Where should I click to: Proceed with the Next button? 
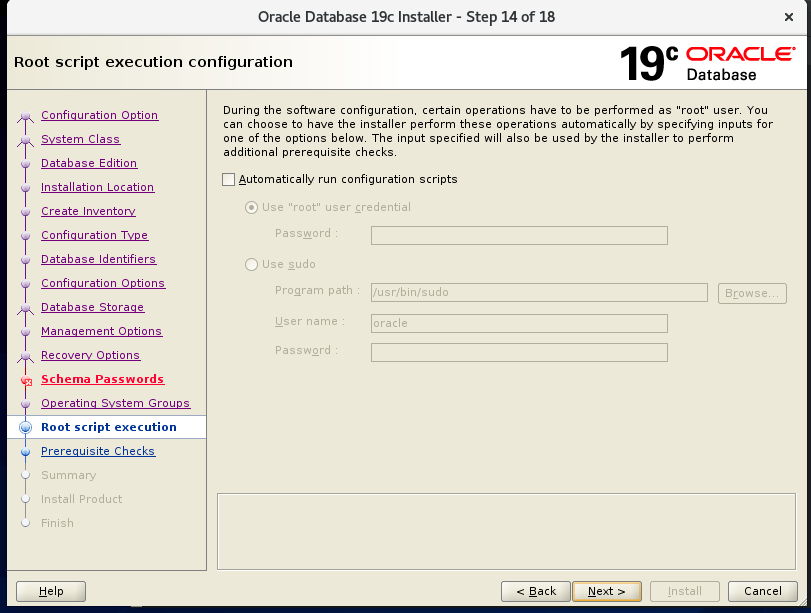coord(607,591)
